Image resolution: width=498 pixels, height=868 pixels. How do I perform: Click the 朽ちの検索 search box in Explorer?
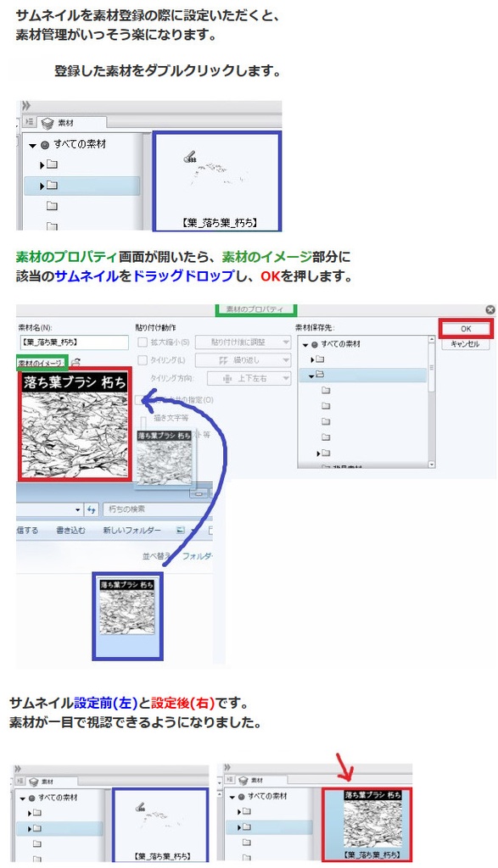coord(159,509)
